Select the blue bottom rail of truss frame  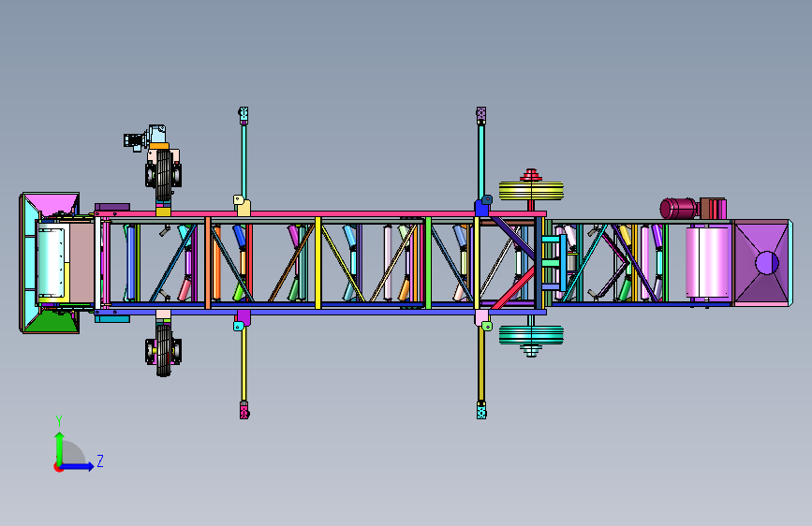[321, 313]
